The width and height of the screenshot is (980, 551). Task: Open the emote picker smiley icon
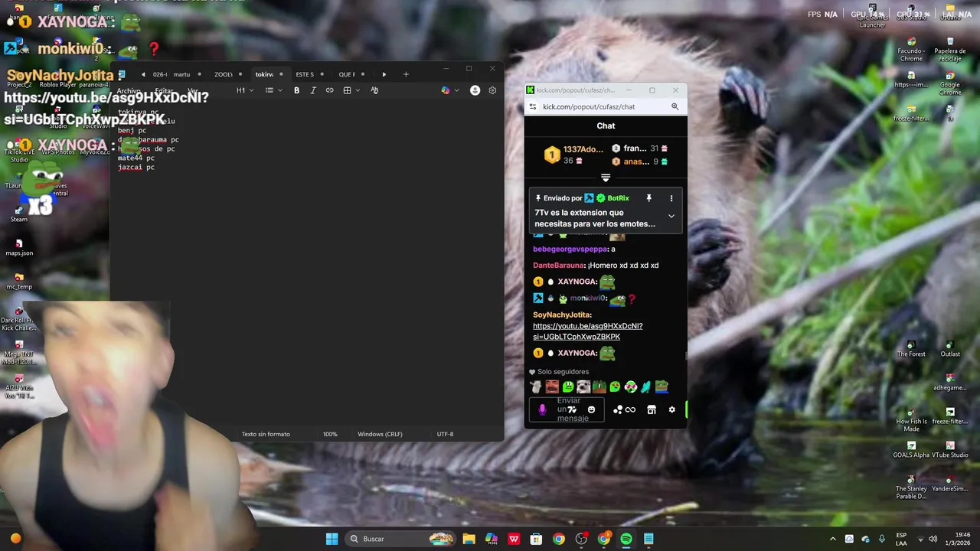click(x=591, y=409)
